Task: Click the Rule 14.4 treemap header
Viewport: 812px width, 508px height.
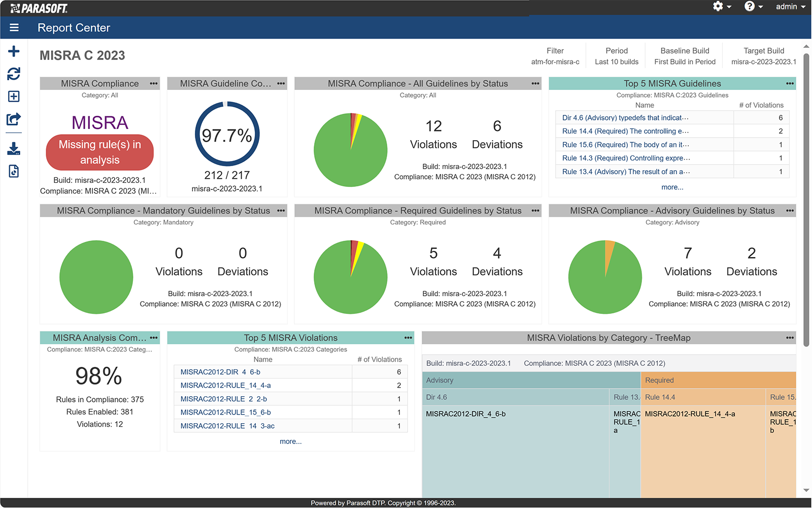Action: pos(703,397)
